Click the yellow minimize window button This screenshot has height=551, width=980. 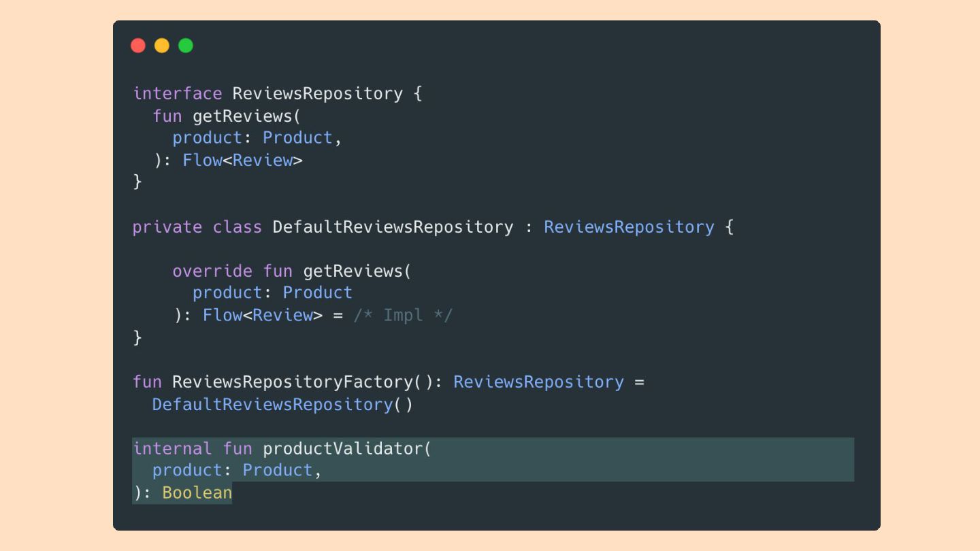tap(162, 46)
